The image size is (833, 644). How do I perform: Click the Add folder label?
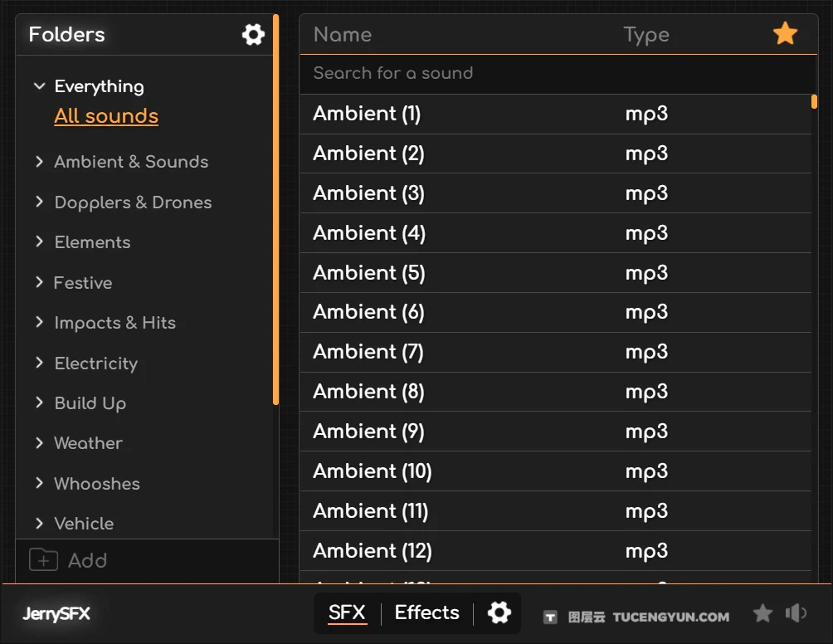88,560
